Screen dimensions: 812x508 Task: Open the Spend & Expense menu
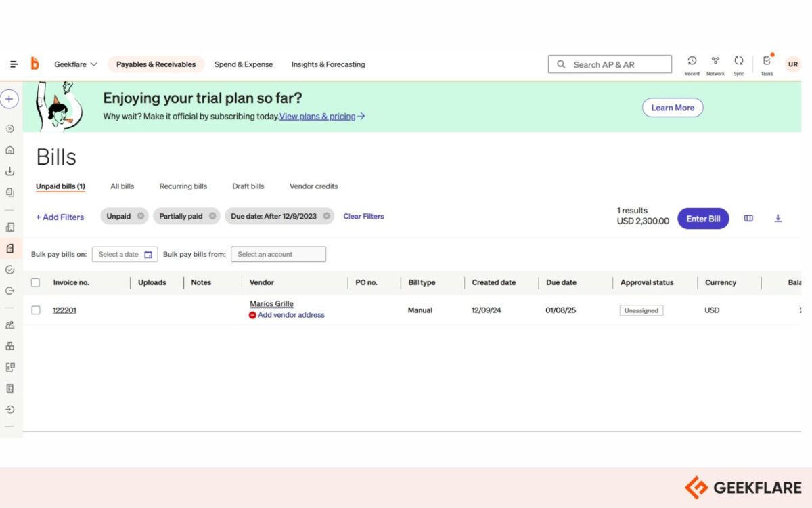pos(244,64)
